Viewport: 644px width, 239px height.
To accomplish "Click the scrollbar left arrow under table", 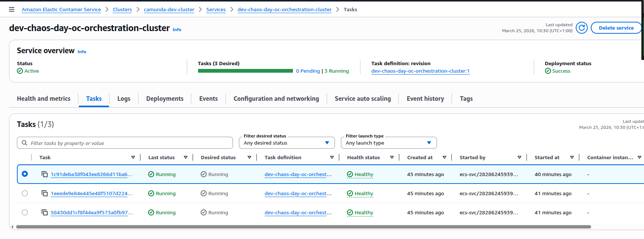I will coord(12,227).
